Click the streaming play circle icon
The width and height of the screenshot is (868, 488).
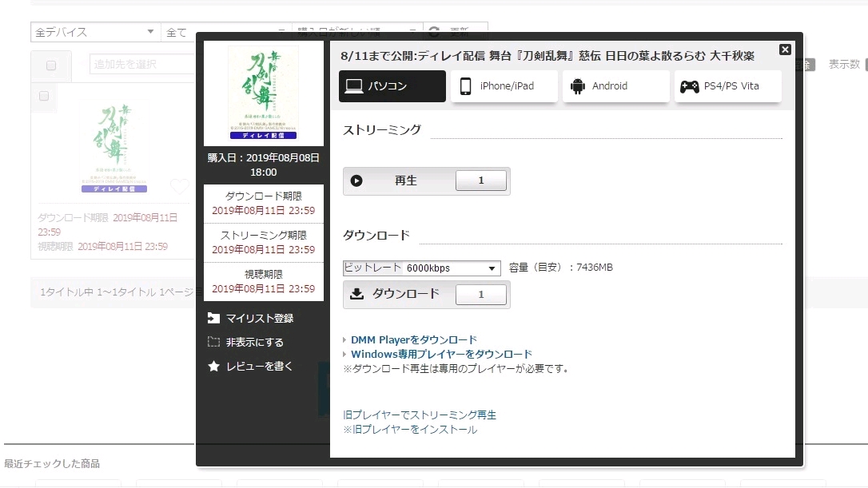pos(356,181)
